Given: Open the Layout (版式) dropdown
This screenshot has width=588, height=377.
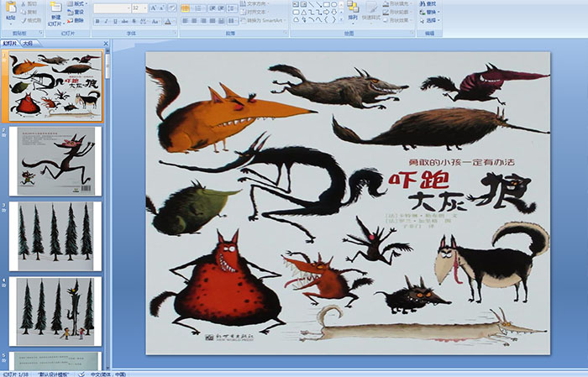Looking at the screenshot, I should [77, 3].
